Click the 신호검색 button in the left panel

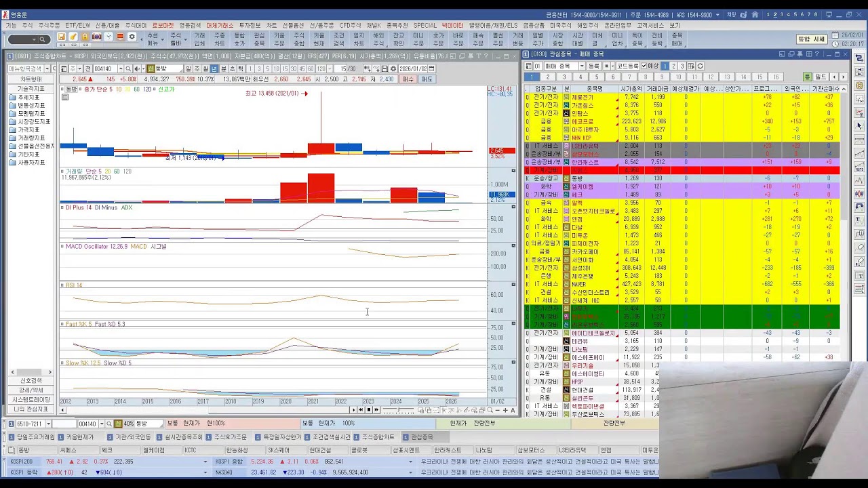coord(31,381)
